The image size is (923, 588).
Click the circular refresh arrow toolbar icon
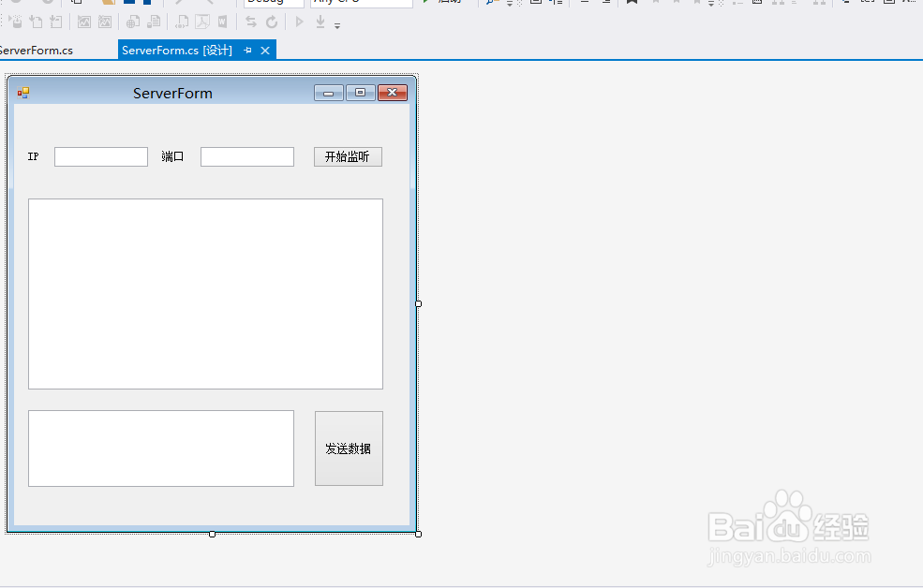tap(272, 22)
